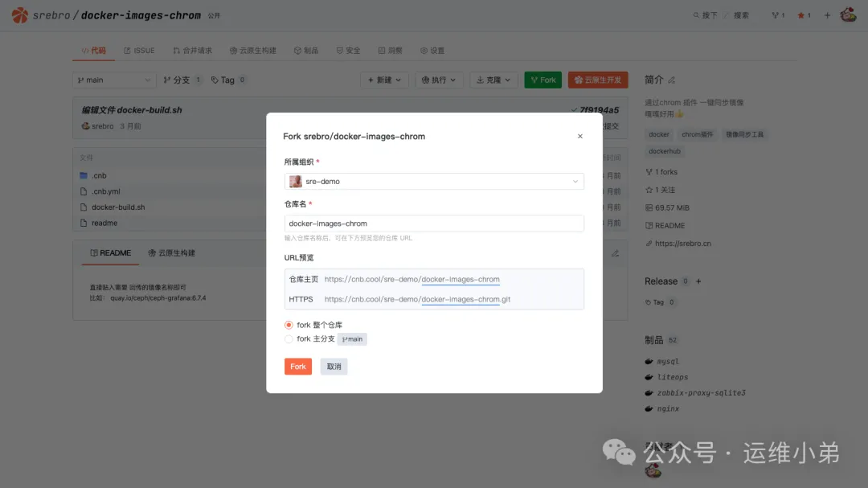Click the fork count icon in the header

pyautogui.click(x=775, y=15)
